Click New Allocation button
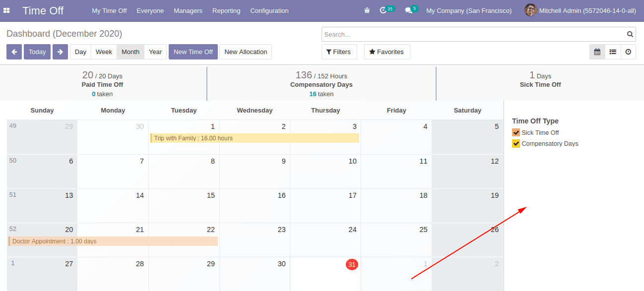The width and height of the screenshot is (644, 291). coord(246,52)
